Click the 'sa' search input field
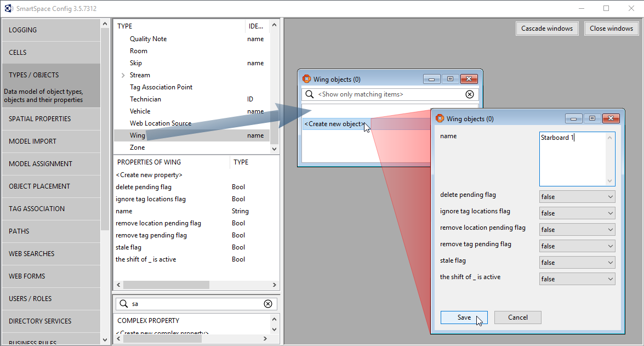The image size is (644, 346). (196, 304)
